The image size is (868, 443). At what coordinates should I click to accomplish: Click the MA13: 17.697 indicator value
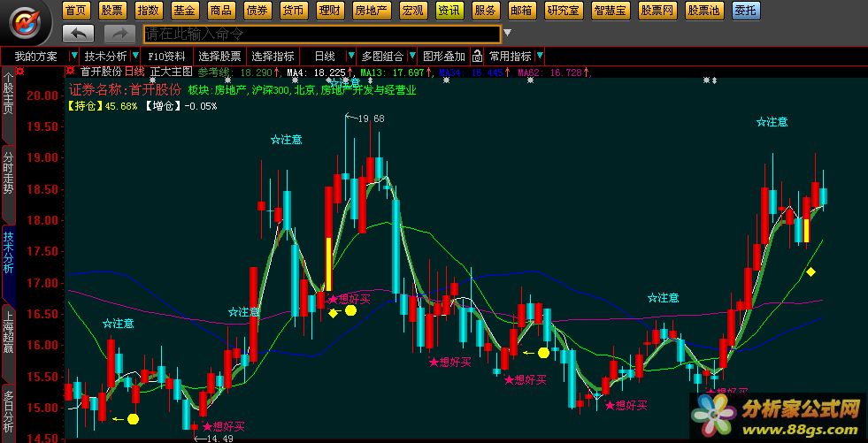pyautogui.click(x=396, y=72)
